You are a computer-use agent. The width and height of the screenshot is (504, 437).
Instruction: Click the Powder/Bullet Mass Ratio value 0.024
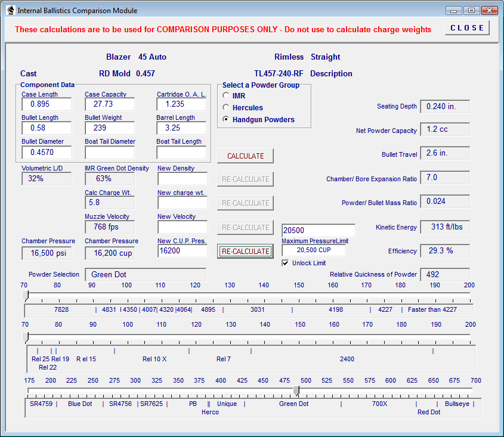[x=445, y=201]
